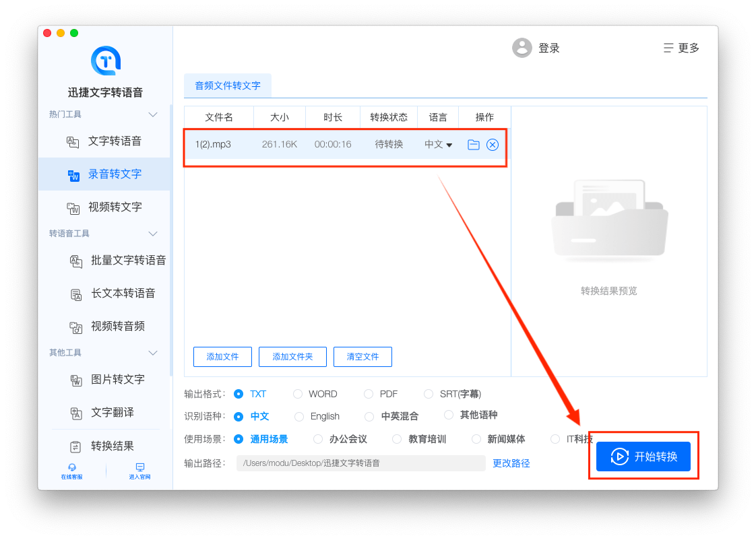
Task: Switch to 音频文件转文字 tab
Action: [x=228, y=86]
